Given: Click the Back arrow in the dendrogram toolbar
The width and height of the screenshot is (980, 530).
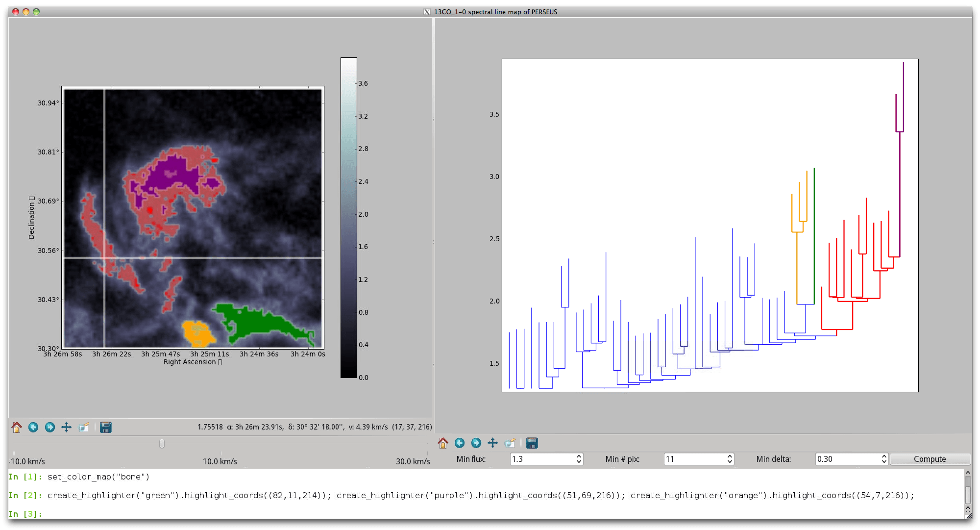Looking at the screenshot, I should [460, 443].
